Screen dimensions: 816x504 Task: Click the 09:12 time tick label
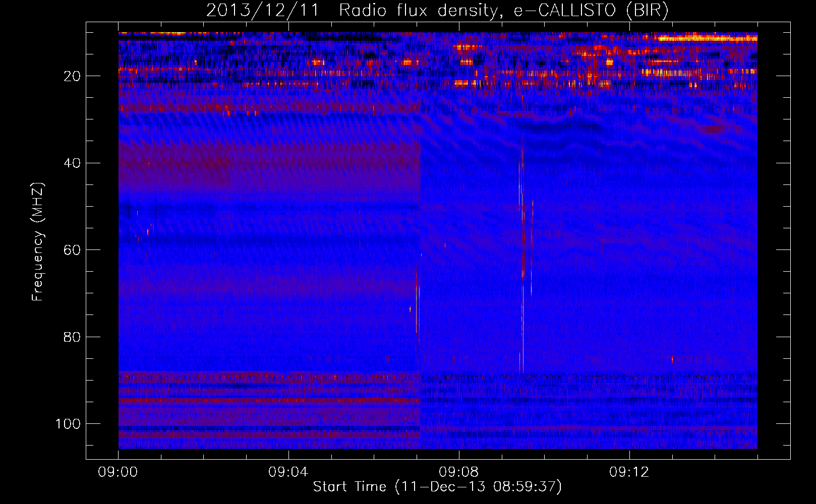pyautogui.click(x=629, y=472)
